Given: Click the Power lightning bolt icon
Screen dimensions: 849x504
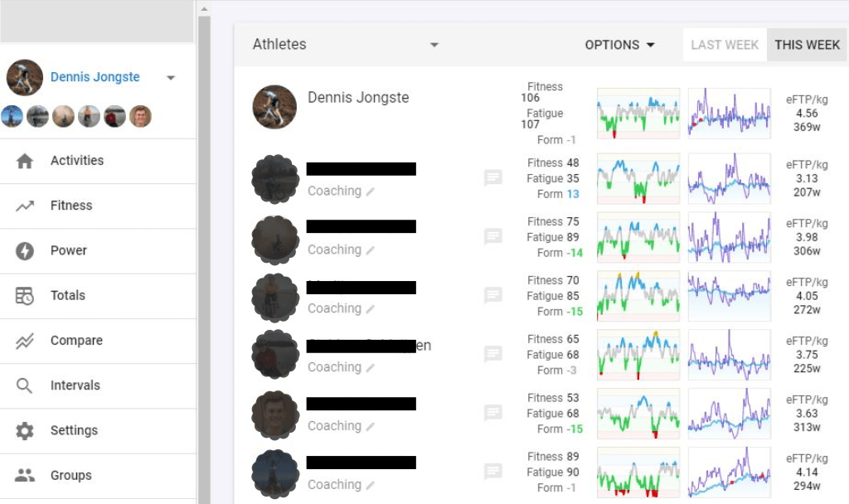Looking at the screenshot, I should 25,250.
